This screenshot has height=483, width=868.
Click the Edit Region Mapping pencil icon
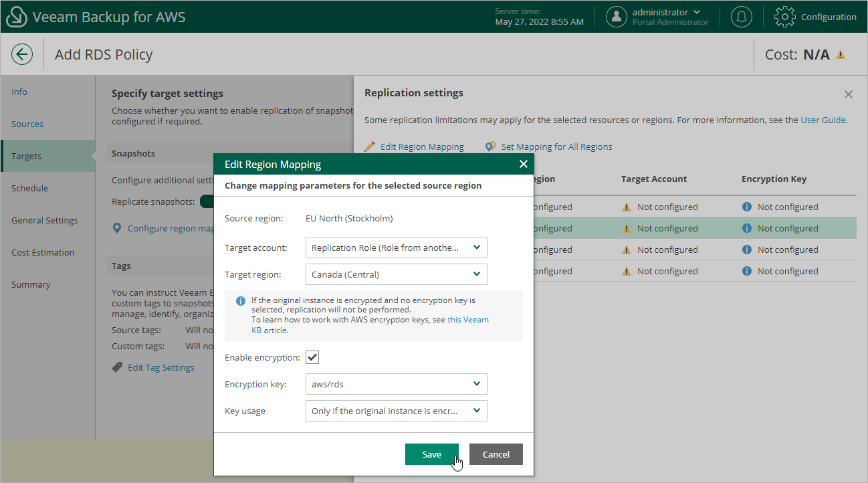tap(370, 146)
